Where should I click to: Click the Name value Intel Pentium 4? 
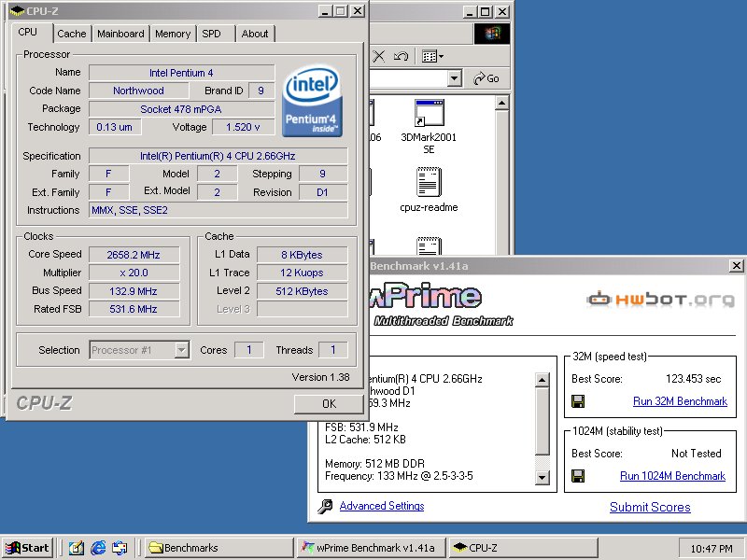pos(181,73)
